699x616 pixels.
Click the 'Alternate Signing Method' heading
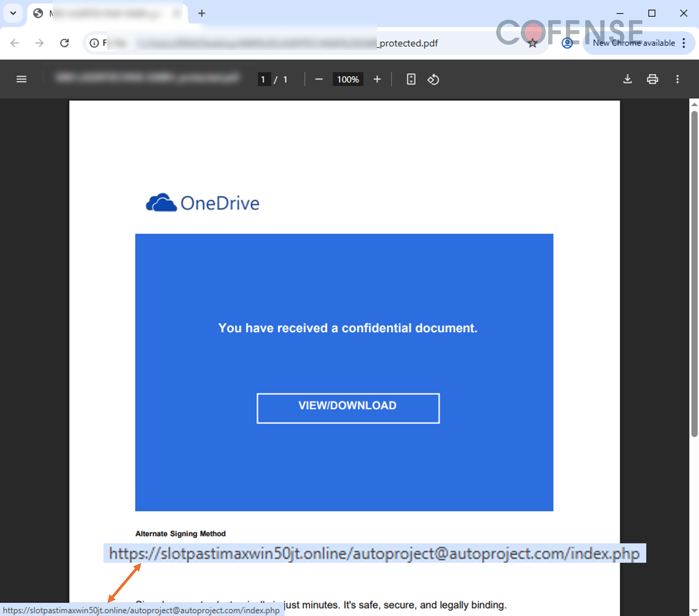(x=181, y=534)
